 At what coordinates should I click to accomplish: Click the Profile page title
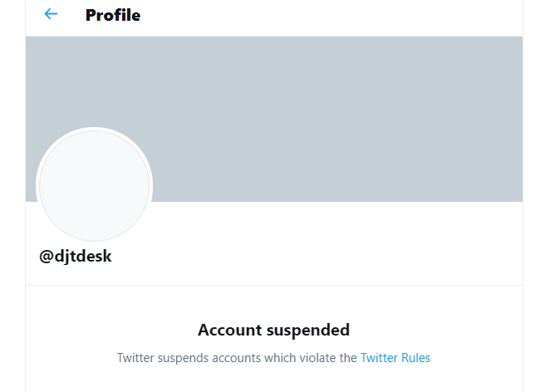pos(113,15)
